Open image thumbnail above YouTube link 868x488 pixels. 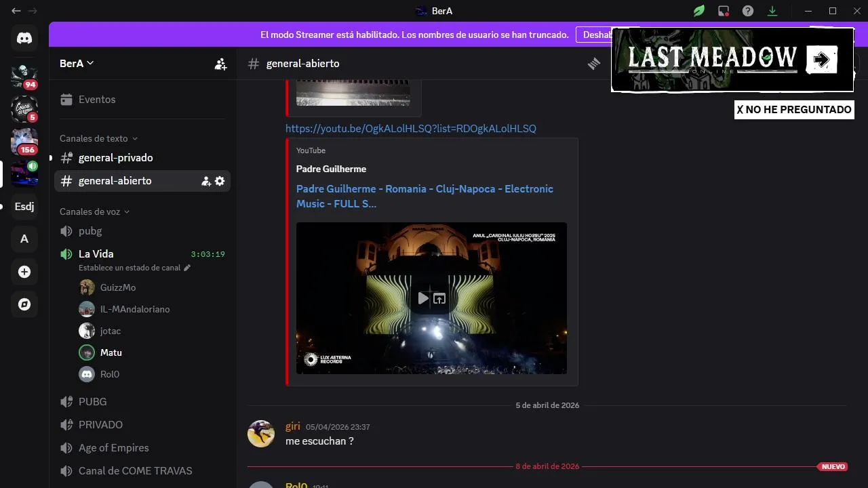click(x=353, y=93)
